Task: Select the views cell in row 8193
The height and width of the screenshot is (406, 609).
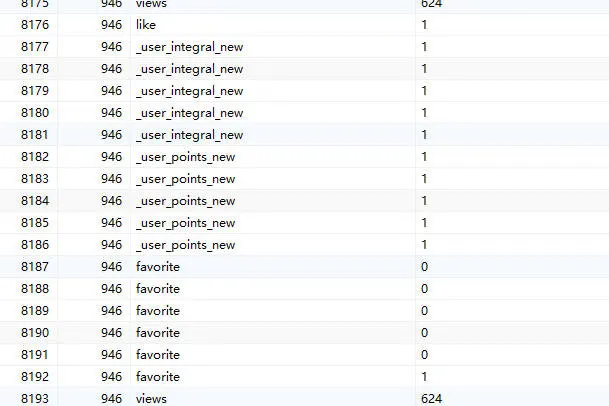Action: coord(151,399)
